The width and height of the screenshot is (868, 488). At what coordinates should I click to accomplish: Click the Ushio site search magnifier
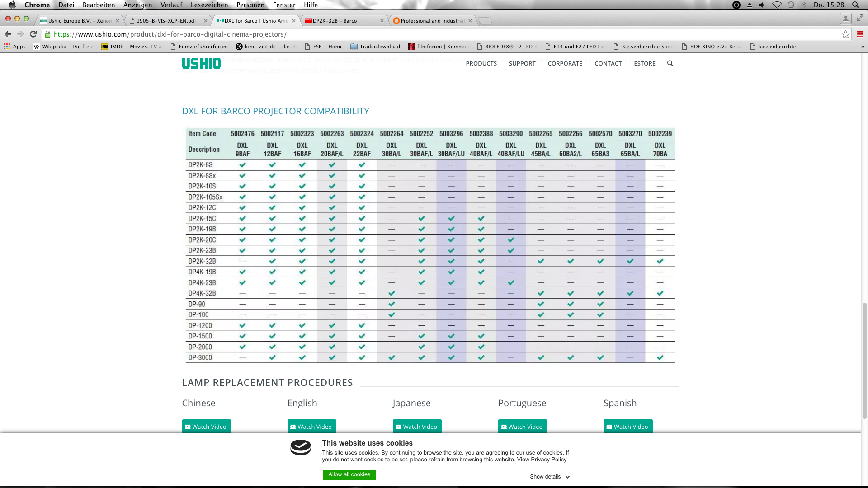pos(670,64)
